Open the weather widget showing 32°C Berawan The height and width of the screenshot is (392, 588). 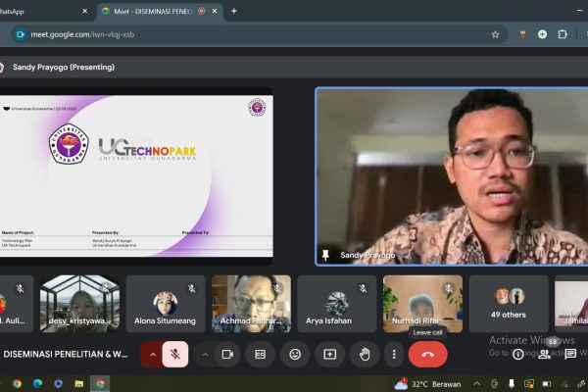point(427,384)
